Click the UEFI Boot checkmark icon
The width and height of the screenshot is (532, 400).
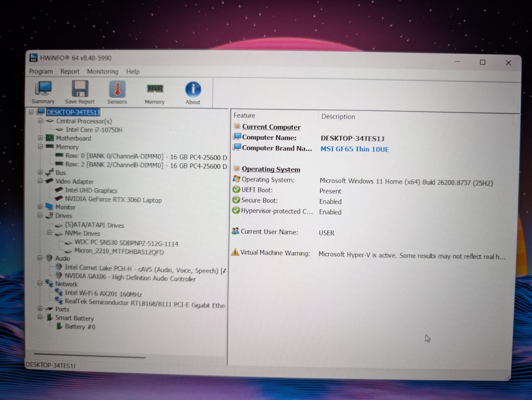point(236,190)
